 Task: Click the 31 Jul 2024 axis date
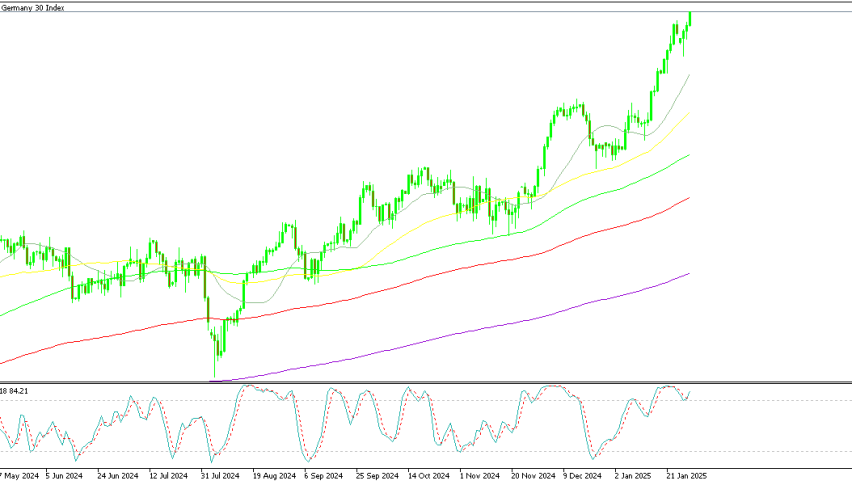click(x=220, y=476)
